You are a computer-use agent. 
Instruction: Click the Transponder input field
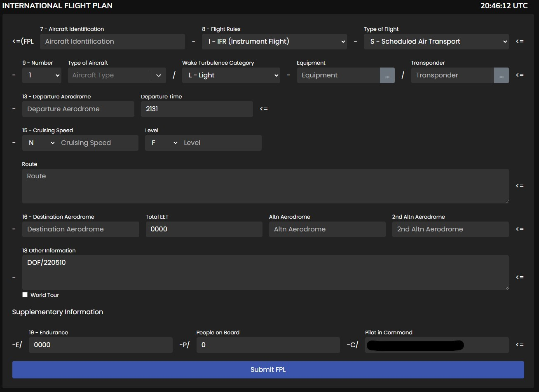coord(452,75)
